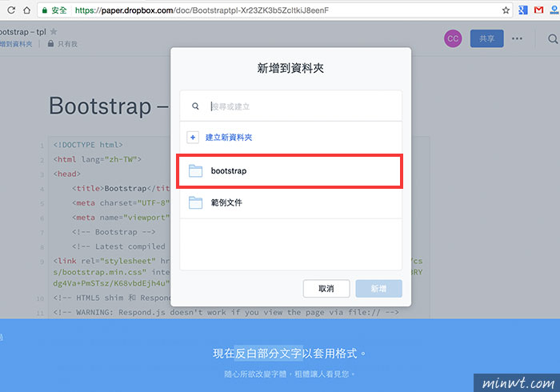This screenshot has height=392, width=560.
Task: Reload the page with browser refresh icon
Action: [x=11, y=10]
